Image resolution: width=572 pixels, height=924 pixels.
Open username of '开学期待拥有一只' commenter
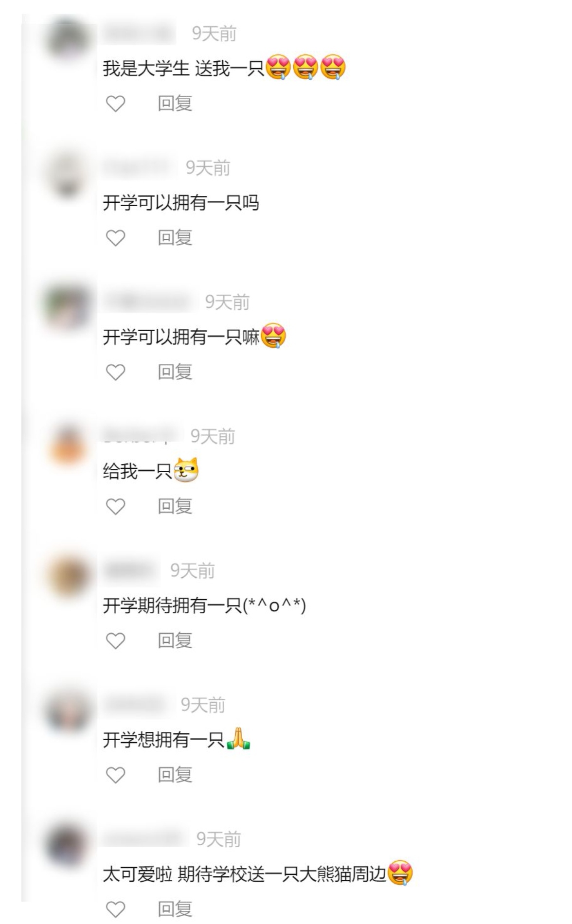click(x=131, y=570)
